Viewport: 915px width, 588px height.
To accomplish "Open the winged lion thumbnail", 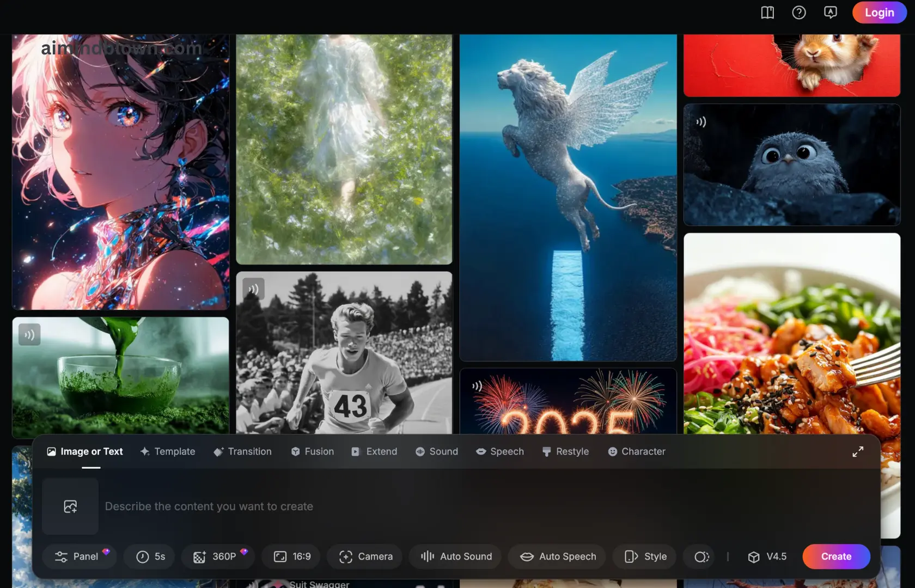I will coord(568,196).
